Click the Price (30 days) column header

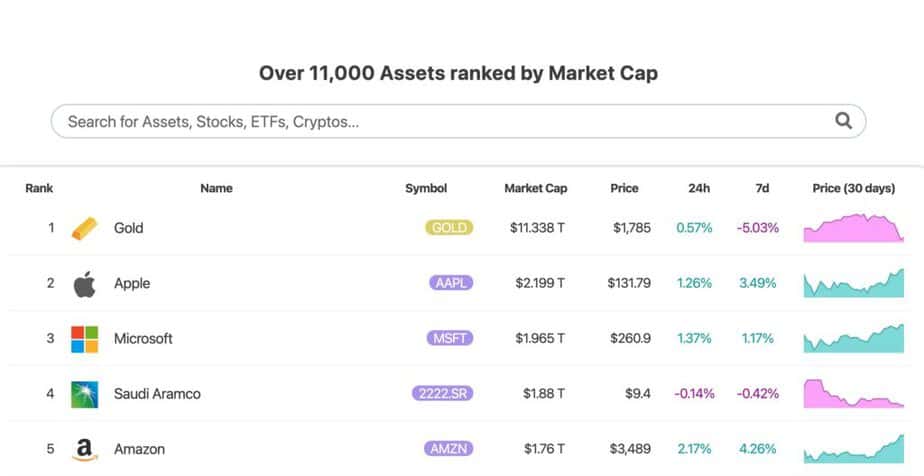[x=853, y=189]
